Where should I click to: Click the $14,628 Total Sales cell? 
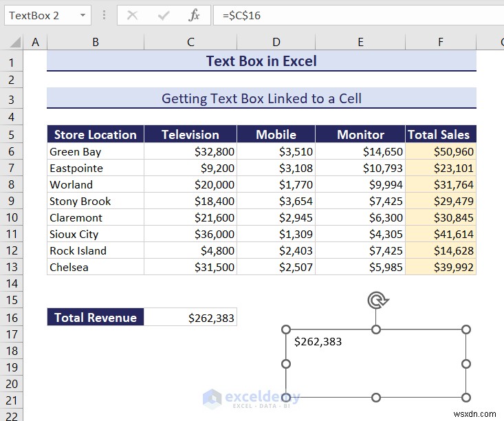tap(441, 250)
